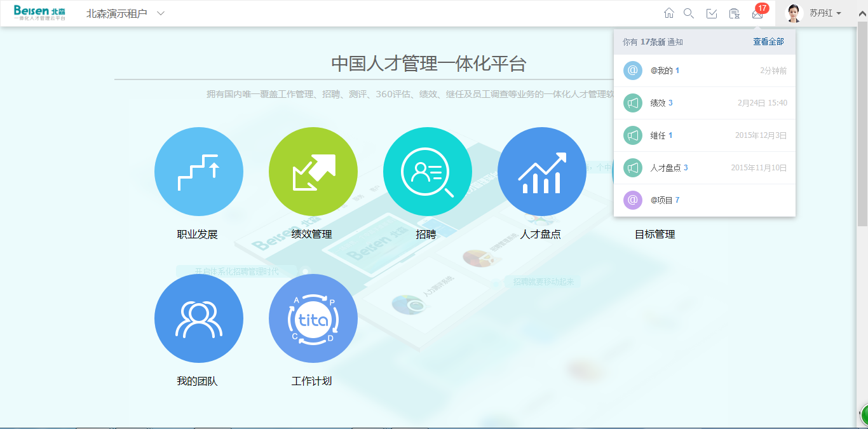This screenshot has height=429, width=868.
Task: Click the pending approvals clipboard icon
Action: pos(734,13)
